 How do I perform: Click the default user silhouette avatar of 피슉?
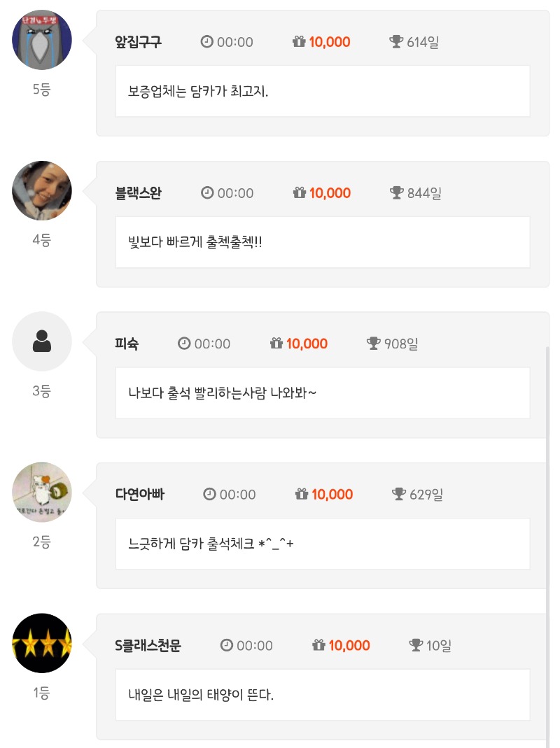tap(42, 341)
